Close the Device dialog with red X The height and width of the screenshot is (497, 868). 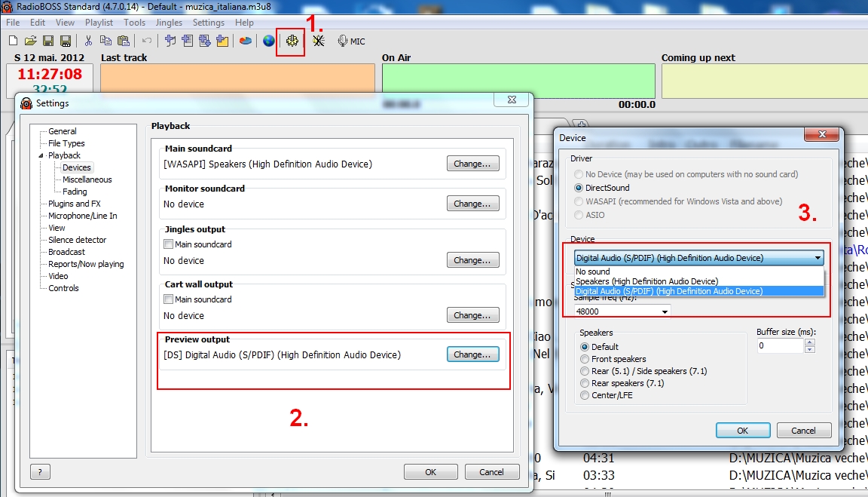click(822, 135)
